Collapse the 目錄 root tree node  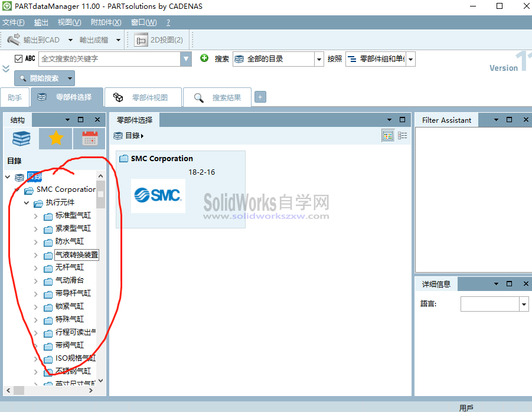6,177
